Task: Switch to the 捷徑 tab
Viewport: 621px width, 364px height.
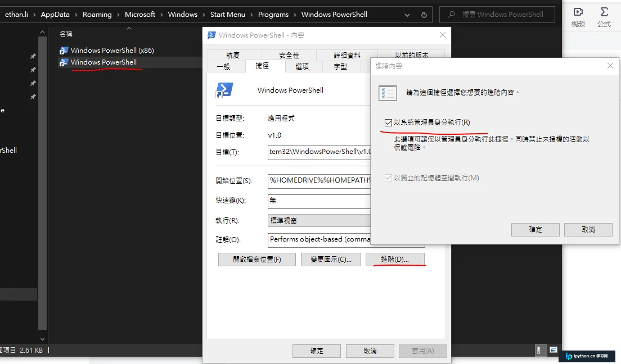Action: (262, 66)
